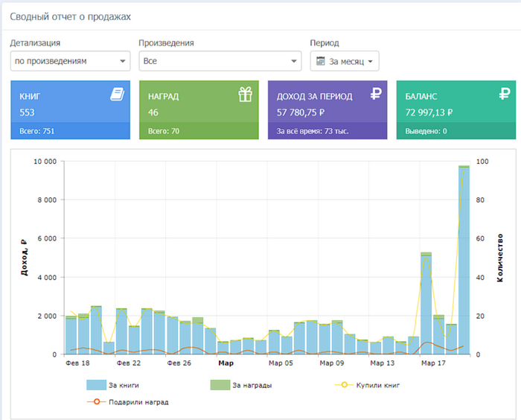Viewport: 521px width, 420px height.
Task: Toggle 'За книги' series in chart legend
Action: click(x=112, y=385)
